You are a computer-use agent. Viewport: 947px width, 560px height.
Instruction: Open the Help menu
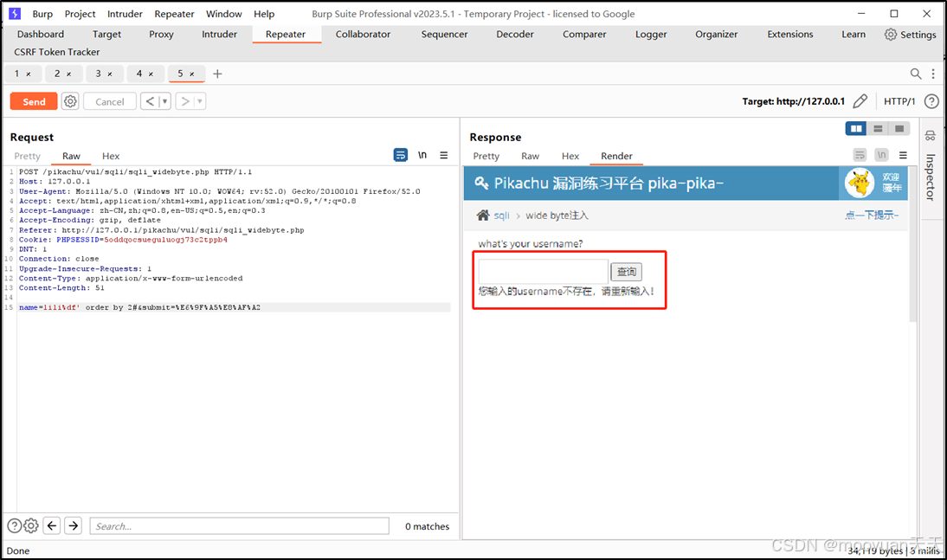tap(264, 14)
